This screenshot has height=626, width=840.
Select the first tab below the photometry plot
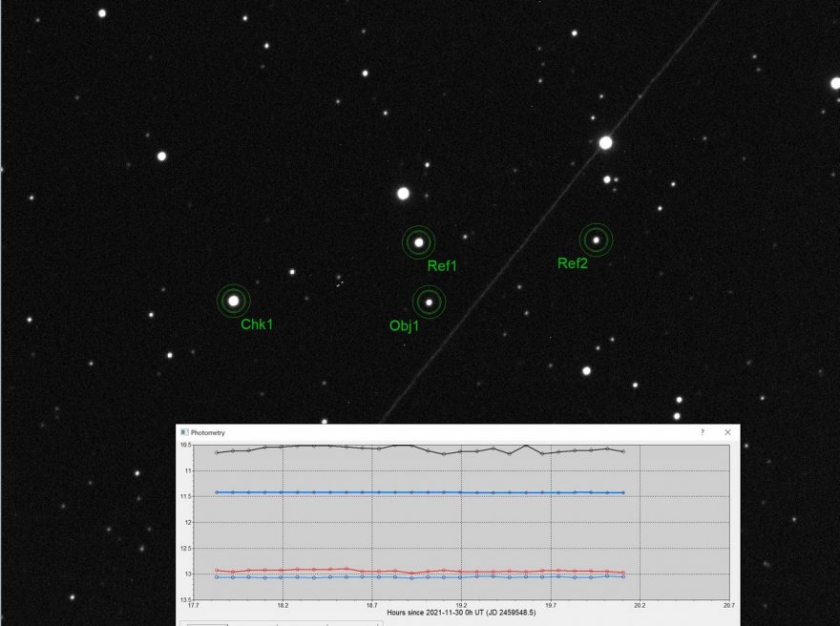tap(206, 623)
